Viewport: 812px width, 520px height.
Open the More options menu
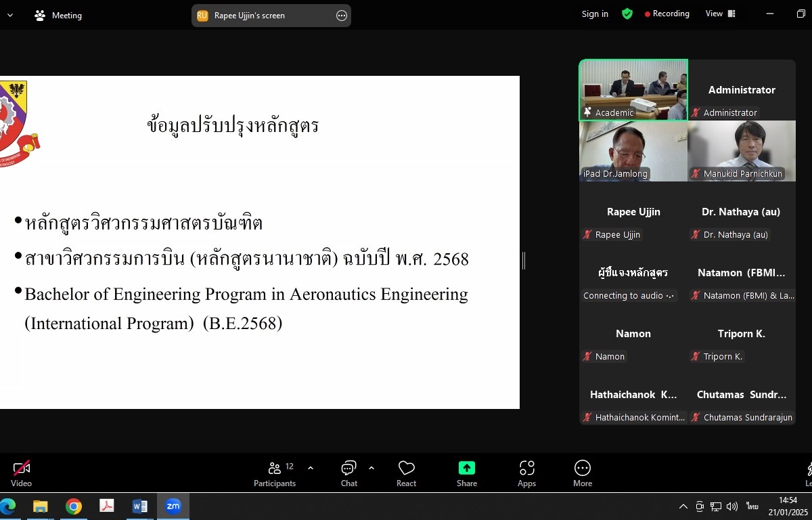(x=582, y=473)
